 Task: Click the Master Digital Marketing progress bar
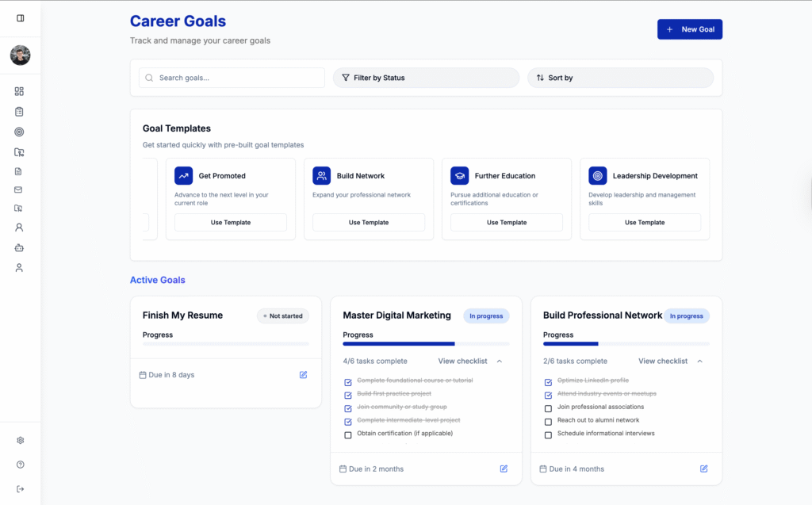pos(426,344)
